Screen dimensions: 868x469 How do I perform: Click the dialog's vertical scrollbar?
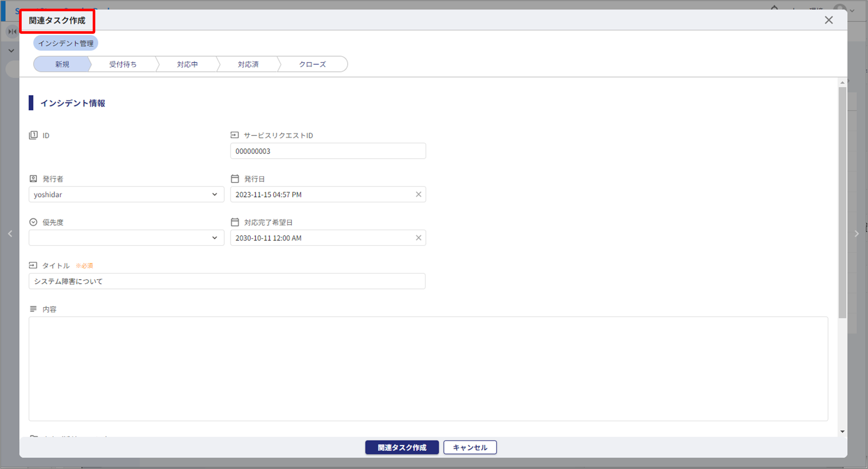842,204
